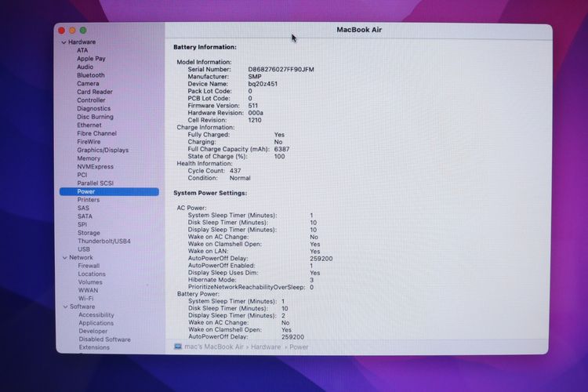Collapse the Software section chevron
588x392 pixels.
[65, 307]
